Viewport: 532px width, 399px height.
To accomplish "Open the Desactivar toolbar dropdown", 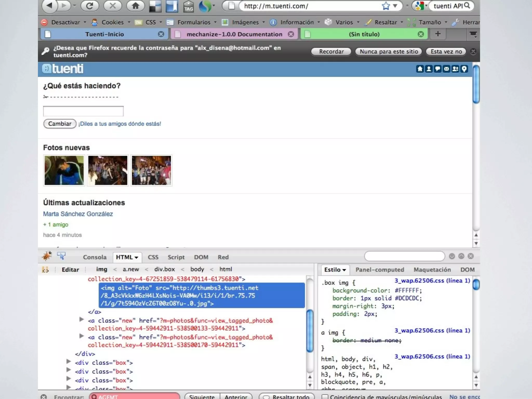I will tap(65, 22).
